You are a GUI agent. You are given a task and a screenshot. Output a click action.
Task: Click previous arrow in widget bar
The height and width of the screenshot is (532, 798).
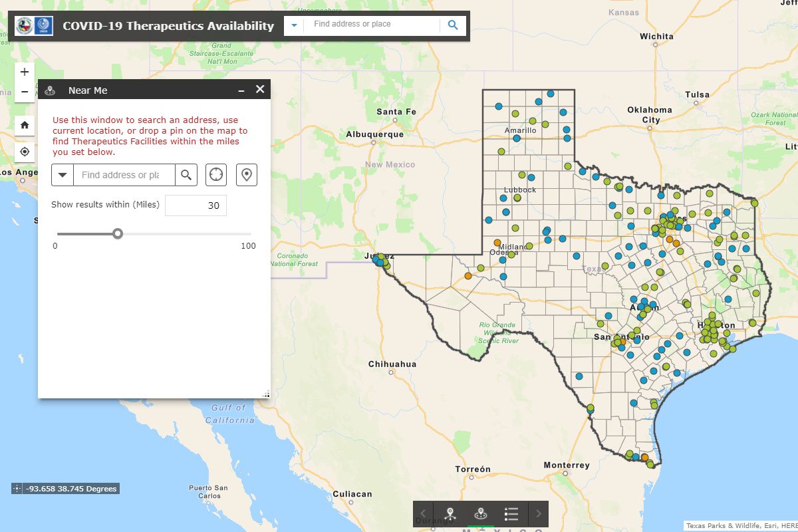[423, 513]
